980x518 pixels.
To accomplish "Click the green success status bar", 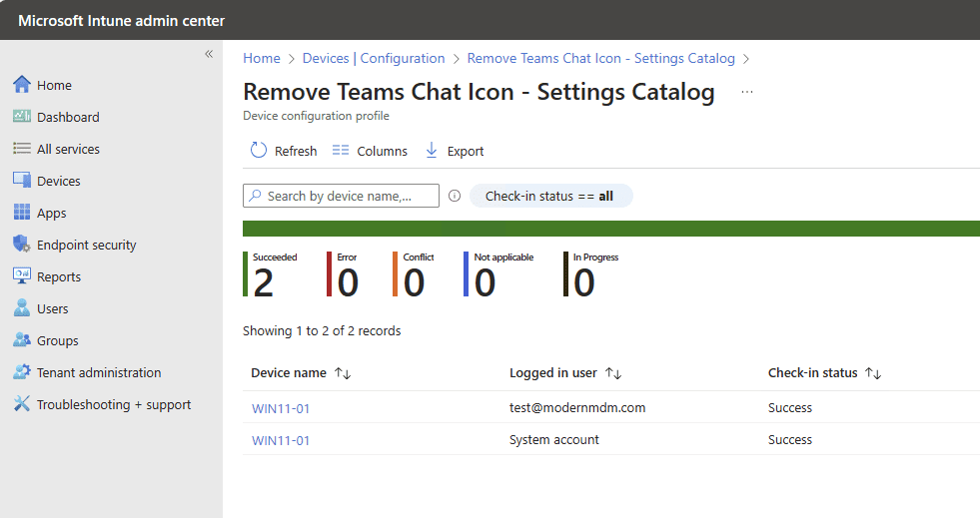I will [611, 229].
